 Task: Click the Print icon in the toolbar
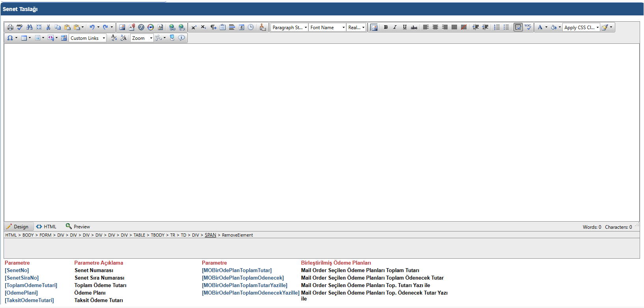pyautogui.click(x=10, y=27)
